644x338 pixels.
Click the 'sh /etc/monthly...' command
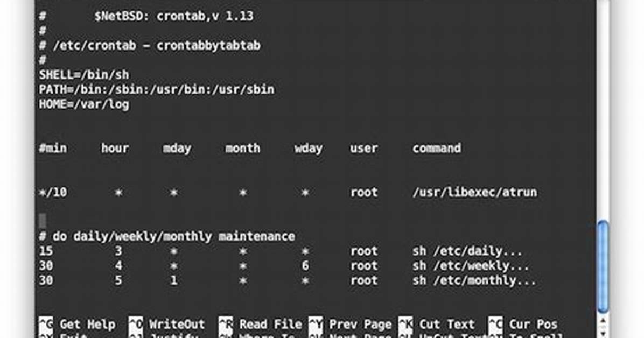(x=474, y=280)
